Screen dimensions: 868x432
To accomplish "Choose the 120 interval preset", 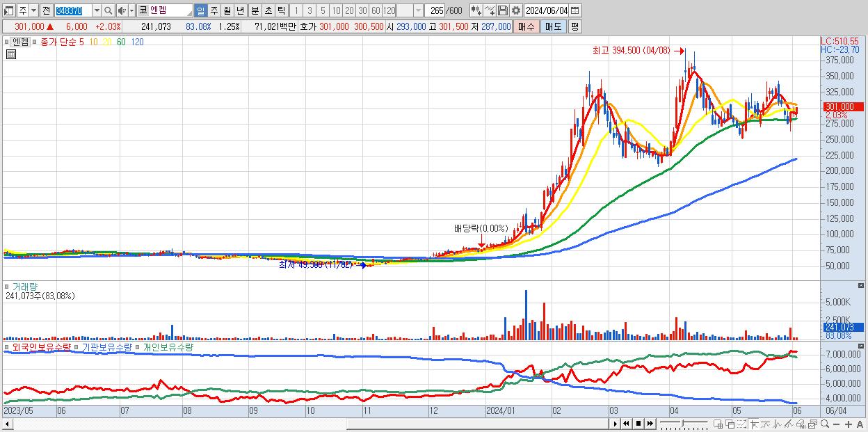I will [389, 10].
